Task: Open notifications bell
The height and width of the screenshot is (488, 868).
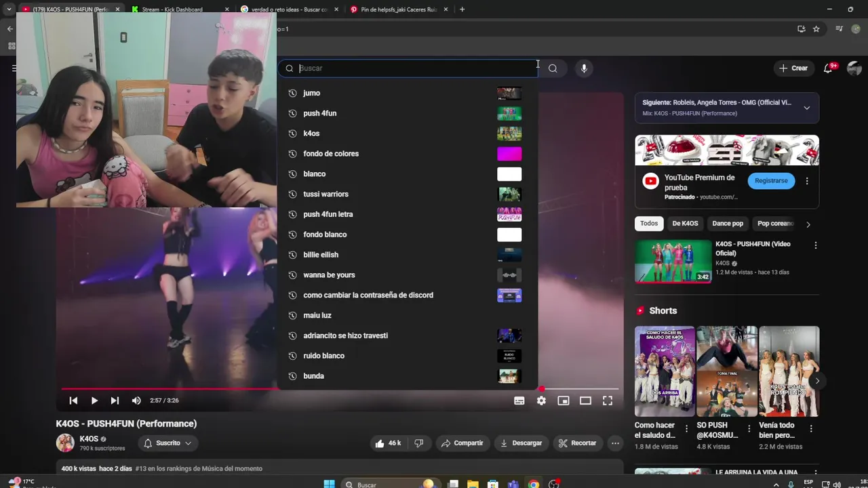Action: 828,68
